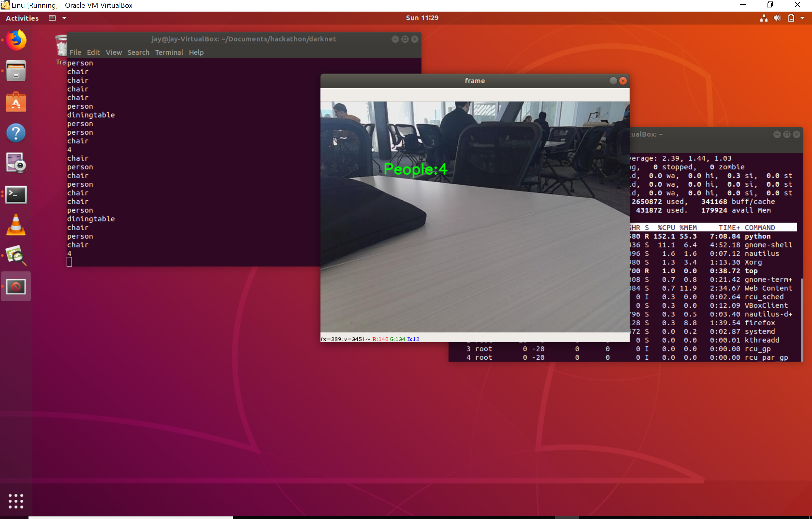Show Applications grid button
Viewport: 812px width, 519px height.
point(16,501)
